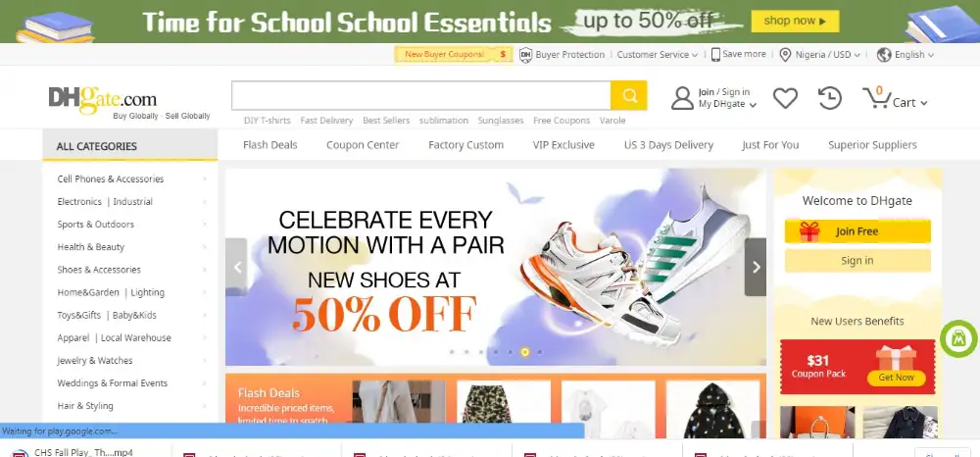Open the English language dropdown

[905, 54]
